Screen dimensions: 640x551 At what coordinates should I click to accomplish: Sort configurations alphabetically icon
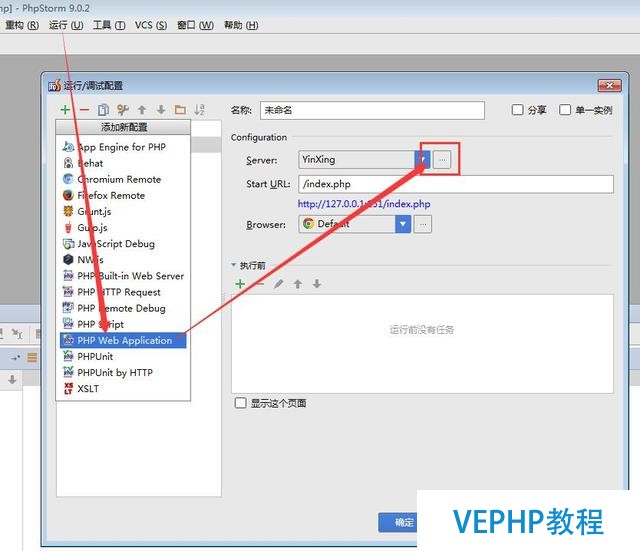[199, 109]
